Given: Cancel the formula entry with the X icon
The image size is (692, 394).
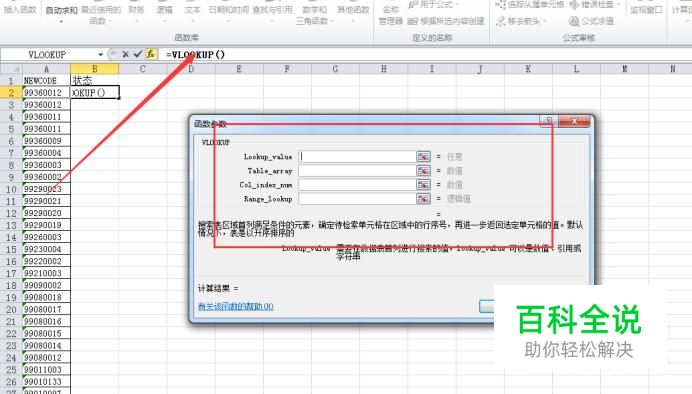Looking at the screenshot, I should (x=125, y=54).
